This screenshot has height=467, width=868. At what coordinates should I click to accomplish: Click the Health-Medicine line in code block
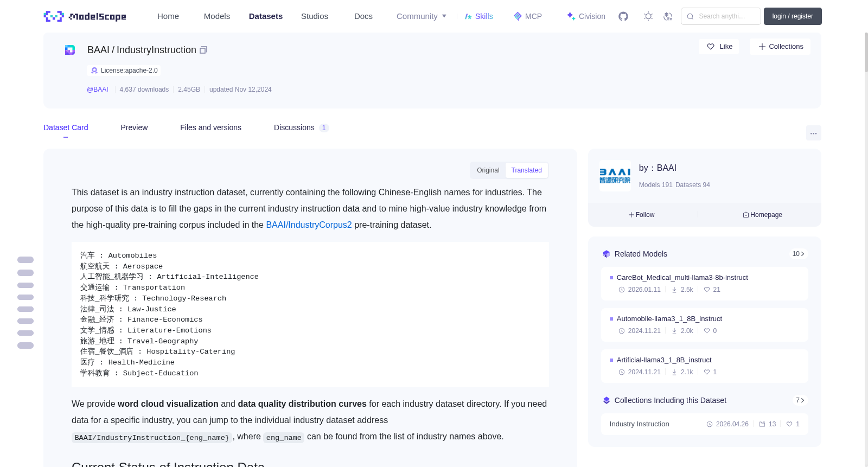[127, 362]
